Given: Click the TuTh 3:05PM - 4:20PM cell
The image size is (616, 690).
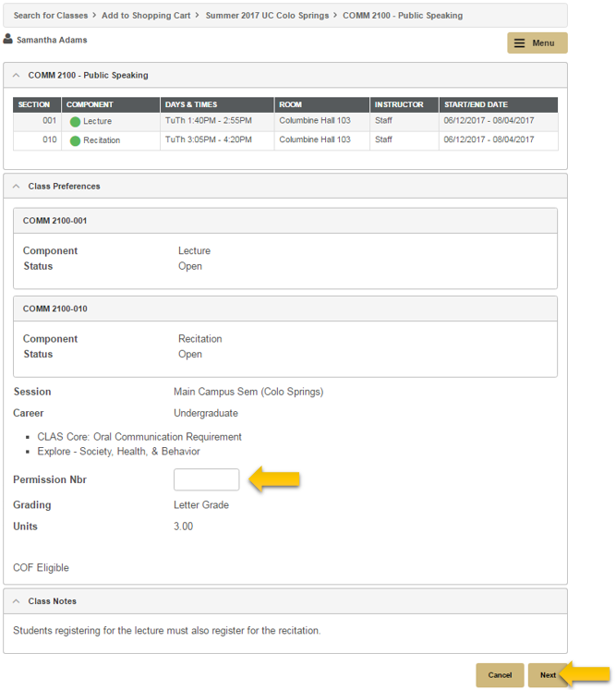Looking at the screenshot, I should point(217,140).
